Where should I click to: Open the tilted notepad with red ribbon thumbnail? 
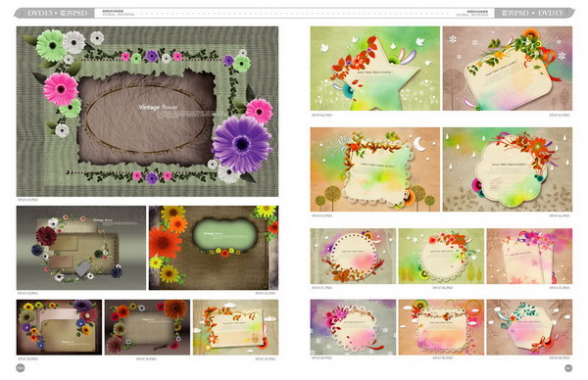508,69
